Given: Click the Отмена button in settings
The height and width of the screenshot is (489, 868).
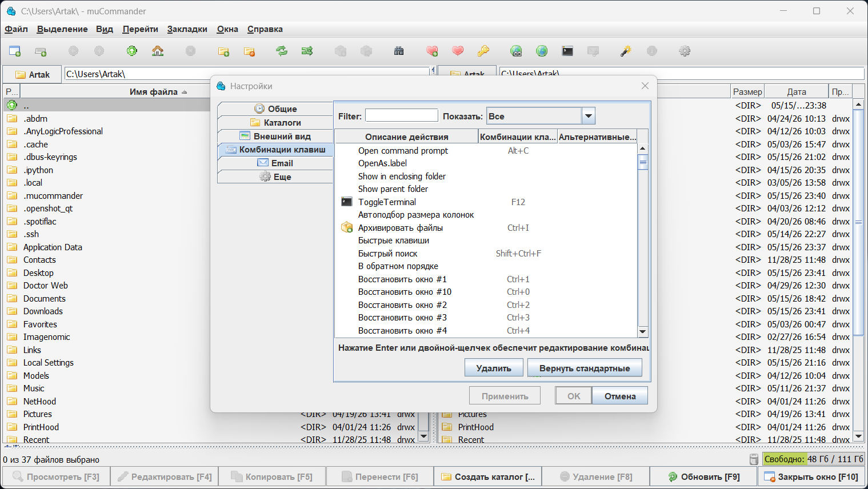Looking at the screenshot, I should click(620, 396).
